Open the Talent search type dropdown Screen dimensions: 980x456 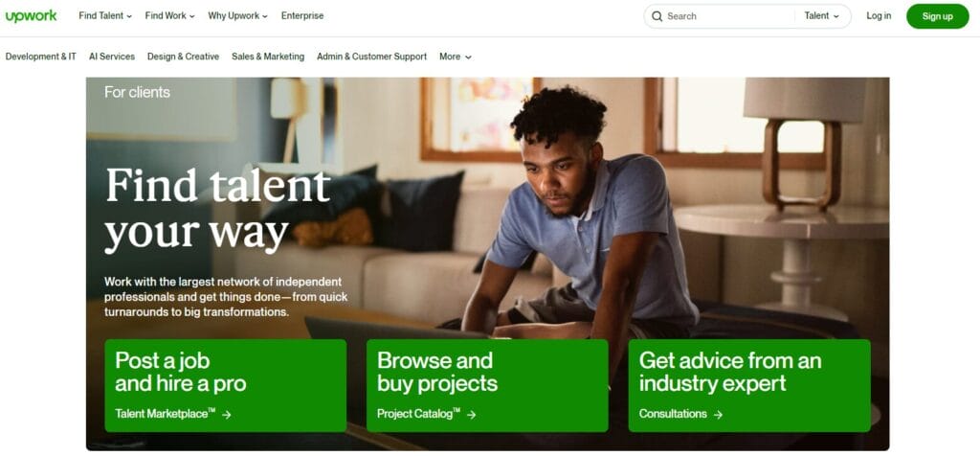821,16
